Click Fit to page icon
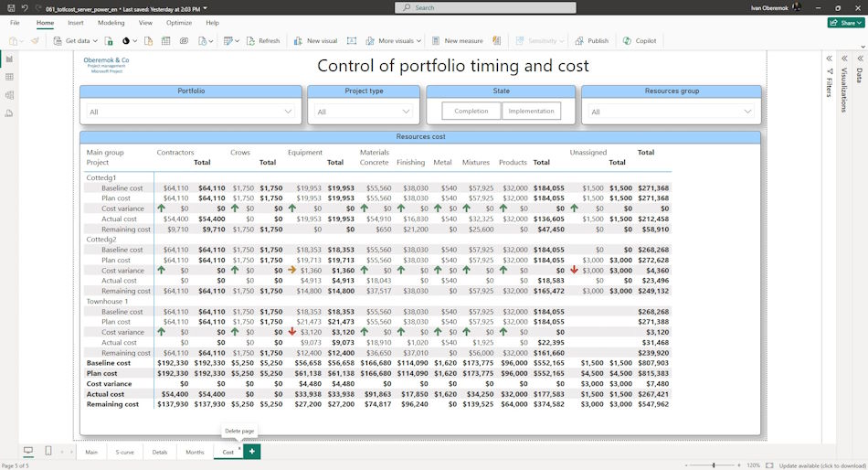This screenshot has width=868, height=470. click(x=769, y=465)
